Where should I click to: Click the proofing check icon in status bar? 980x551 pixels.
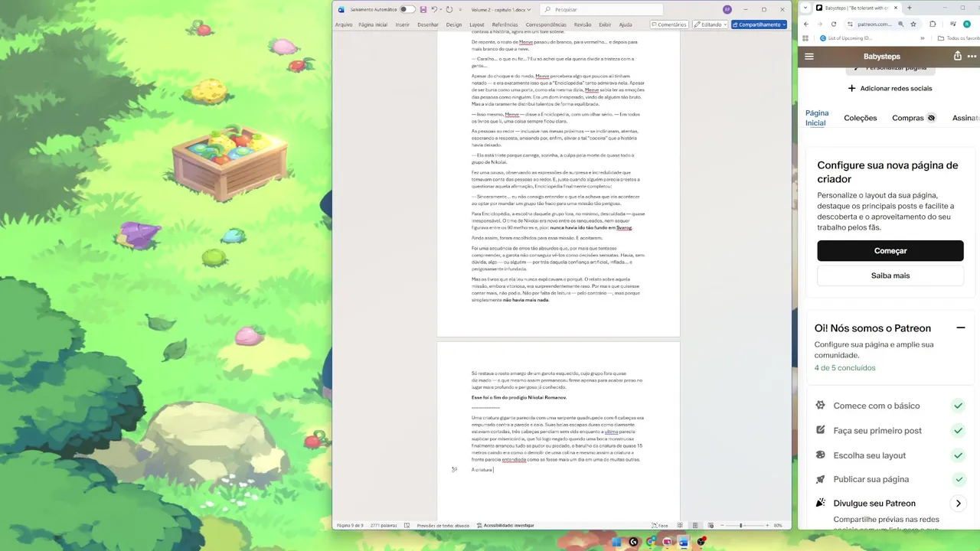click(407, 526)
